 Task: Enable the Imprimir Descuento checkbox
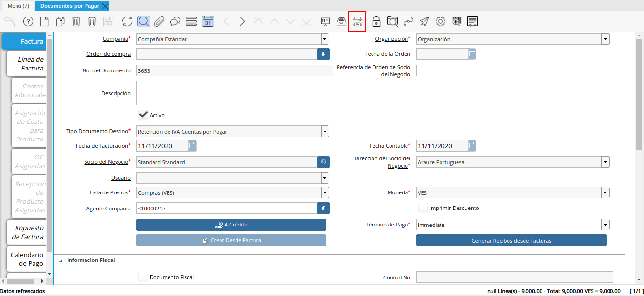coord(423,208)
